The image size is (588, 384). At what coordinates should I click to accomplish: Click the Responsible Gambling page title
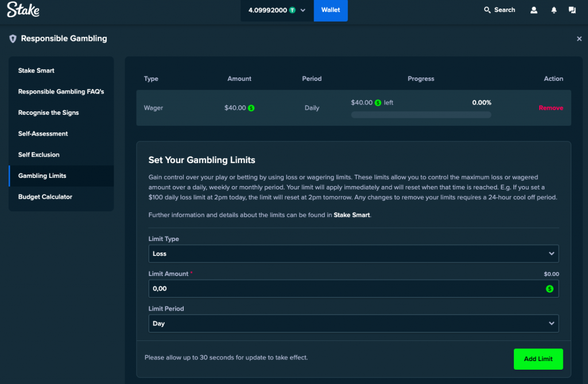pyautogui.click(x=64, y=38)
